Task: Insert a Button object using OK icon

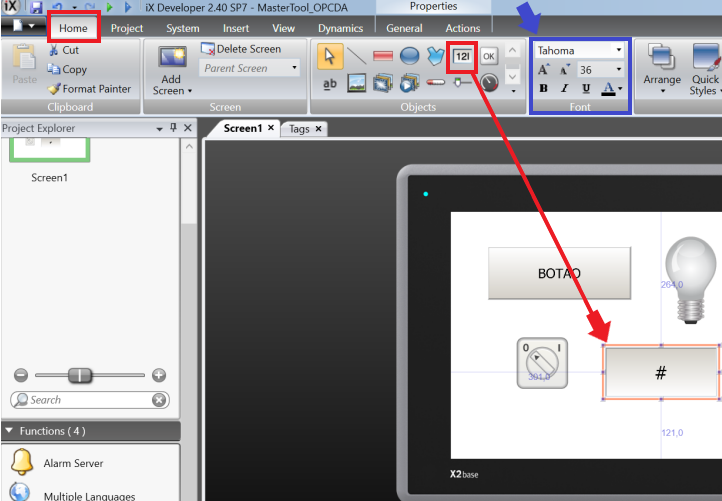Action: tap(488, 57)
